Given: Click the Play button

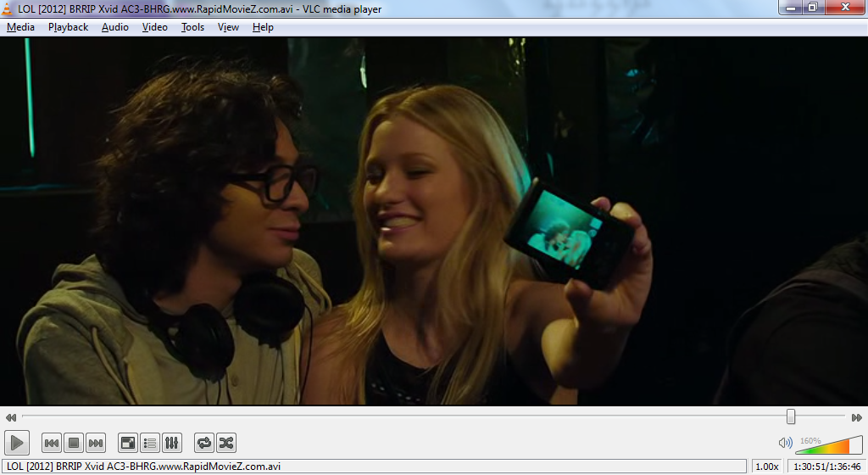Looking at the screenshot, I should [x=17, y=443].
